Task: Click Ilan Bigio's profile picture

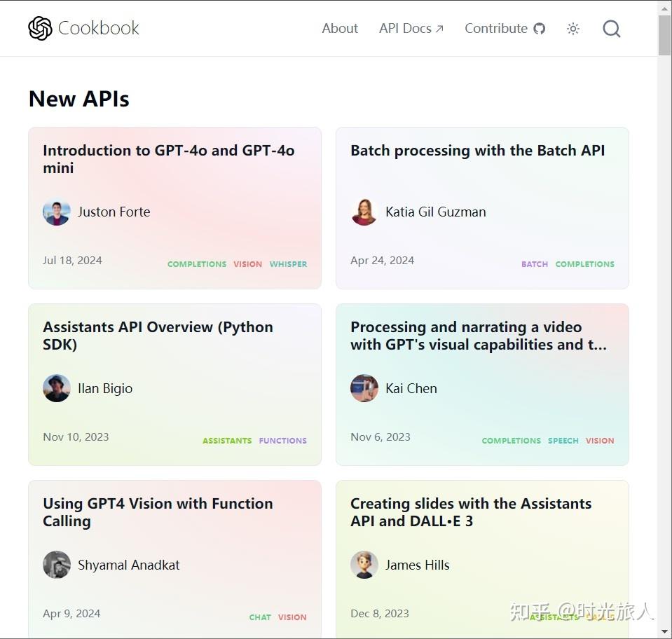Action: pyautogui.click(x=56, y=388)
